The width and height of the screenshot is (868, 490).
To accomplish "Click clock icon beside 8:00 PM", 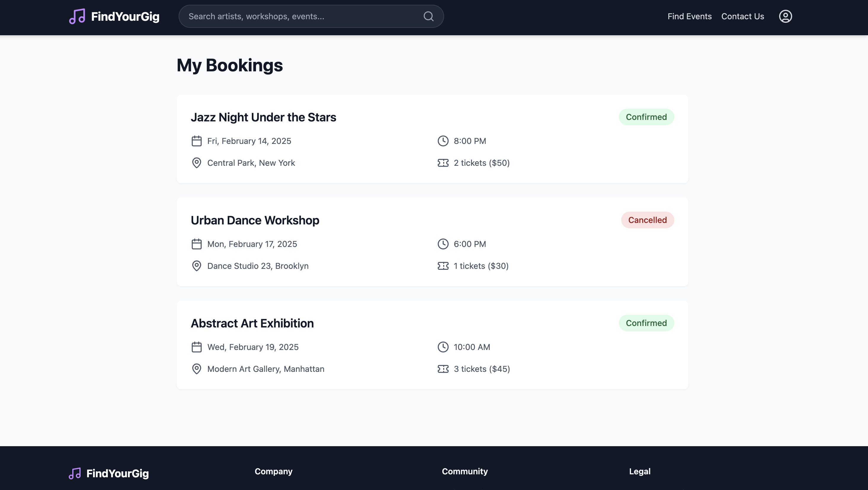I will tap(443, 141).
